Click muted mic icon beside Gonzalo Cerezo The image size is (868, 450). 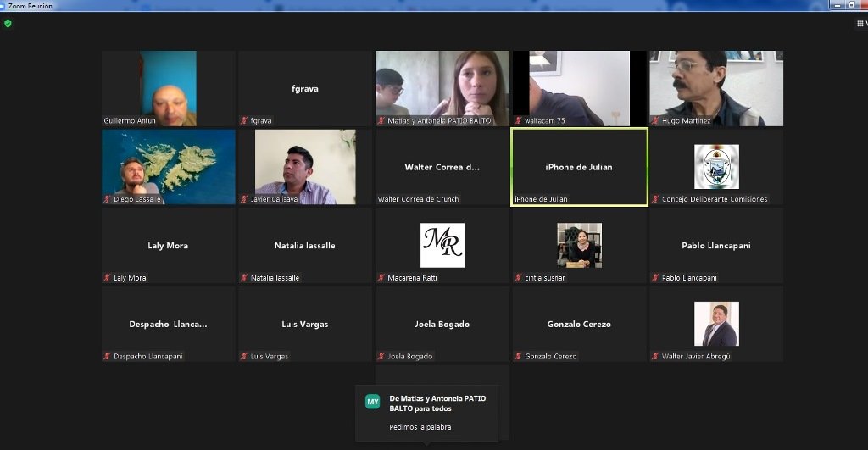point(518,357)
